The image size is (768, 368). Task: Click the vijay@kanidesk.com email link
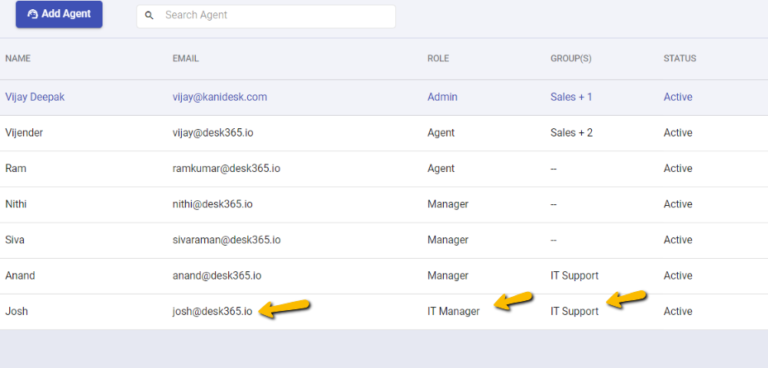click(x=220, y=97)
